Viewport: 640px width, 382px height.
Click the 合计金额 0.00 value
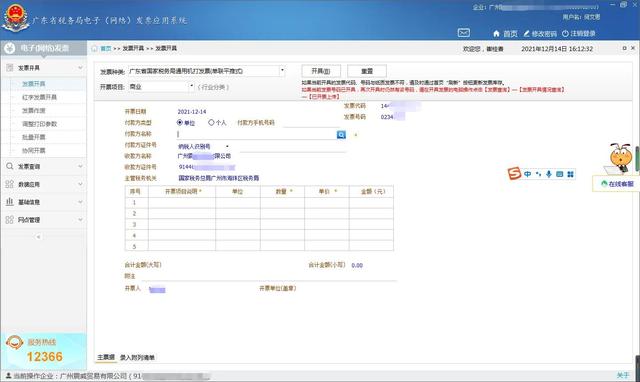click(x=357, y=265)
